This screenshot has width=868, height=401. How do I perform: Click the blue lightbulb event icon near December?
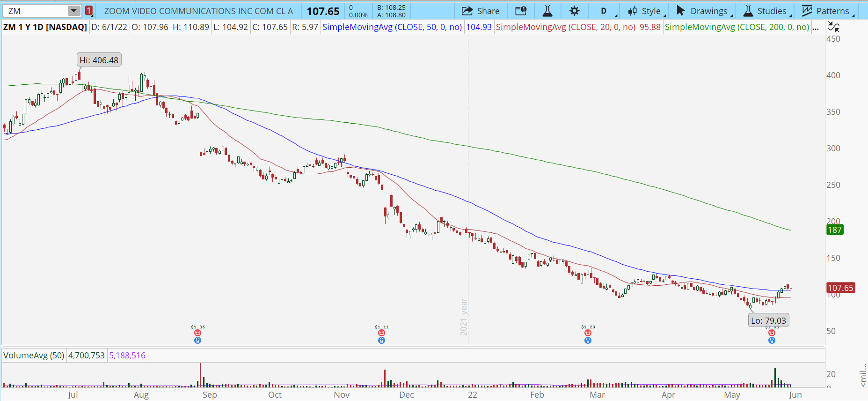[381, 341]
